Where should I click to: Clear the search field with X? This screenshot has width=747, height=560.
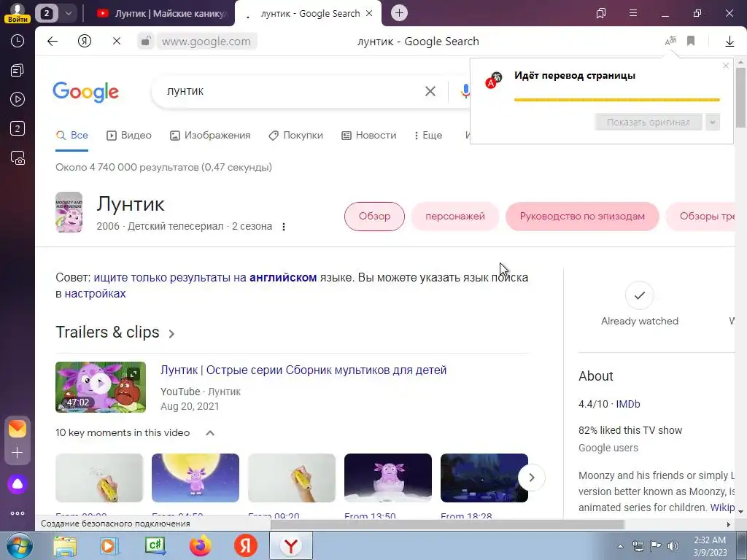pos(430,91)
